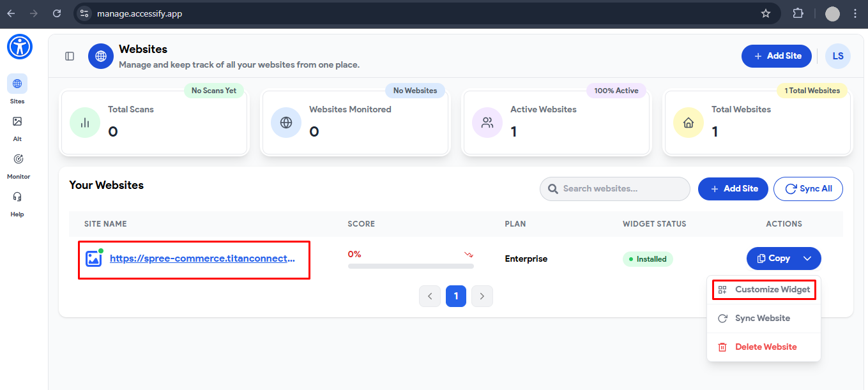Click the Add Site button
868x390 pixels.
tap(776, 56)
